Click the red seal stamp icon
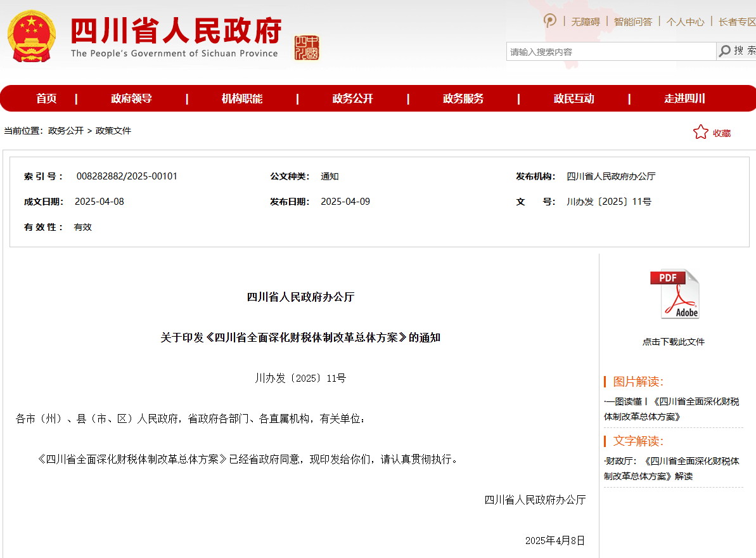 tap(307, 48)
